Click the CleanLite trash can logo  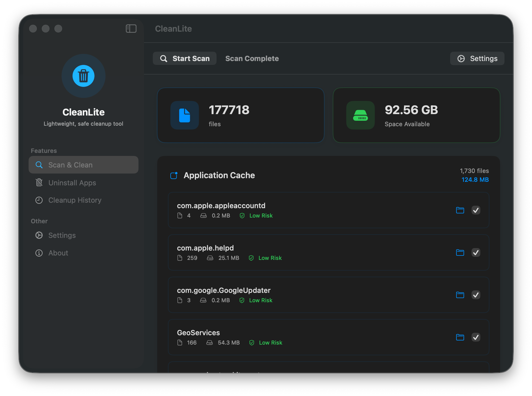84,76
